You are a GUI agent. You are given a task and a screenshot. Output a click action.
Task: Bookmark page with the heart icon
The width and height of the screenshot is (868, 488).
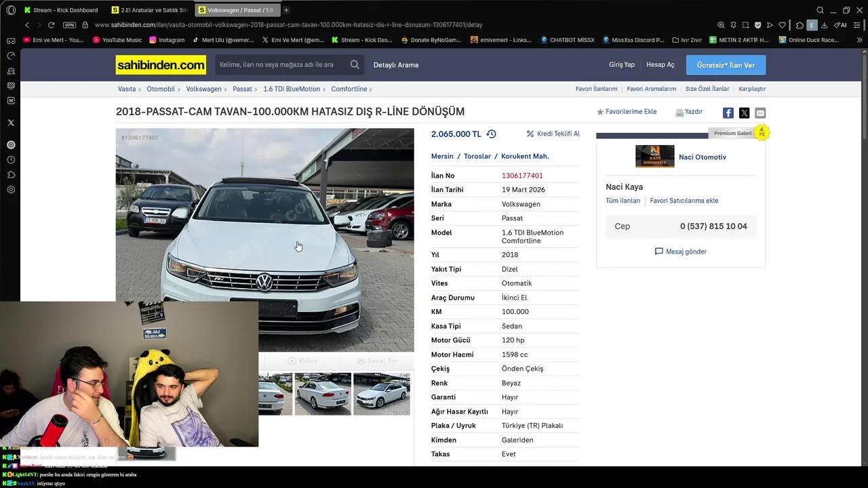(782, 25)
